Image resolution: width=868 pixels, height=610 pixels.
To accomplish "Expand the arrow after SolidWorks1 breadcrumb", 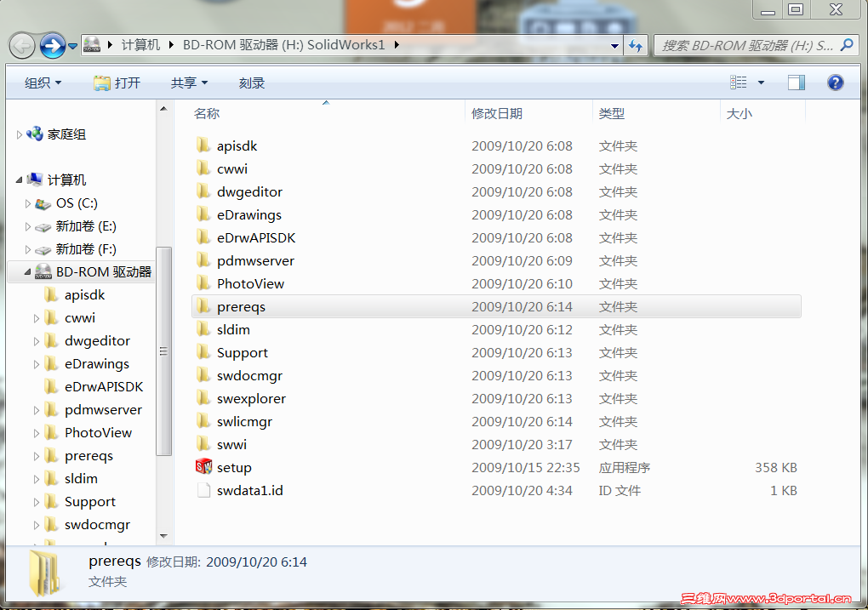I will tap(397, 45).
